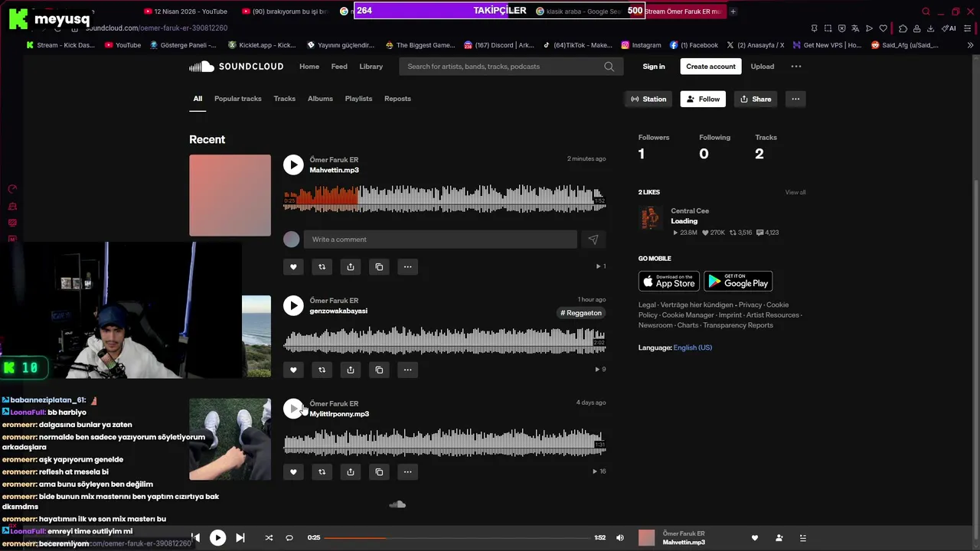Change language English (US) link
The width and height of the screenshot is (980, 551).
pyautogui.click(x=693, y=347)
